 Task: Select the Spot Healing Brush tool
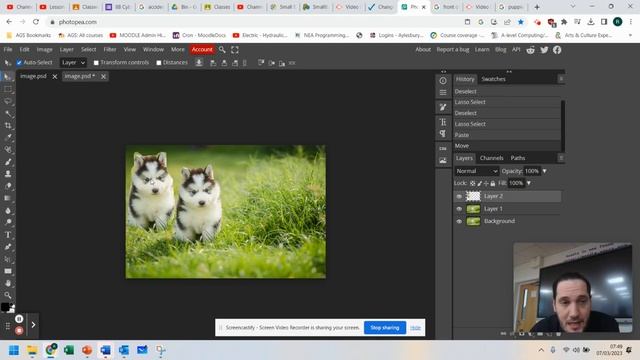point(7,150)
